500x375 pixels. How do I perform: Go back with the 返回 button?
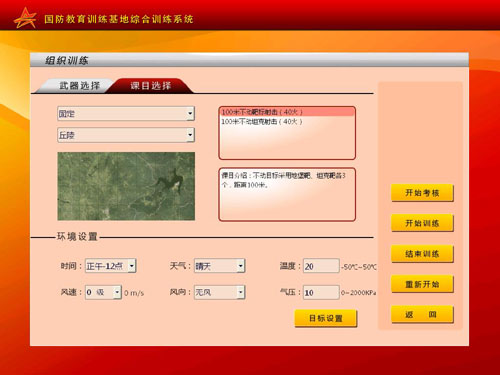coord(422,314)
